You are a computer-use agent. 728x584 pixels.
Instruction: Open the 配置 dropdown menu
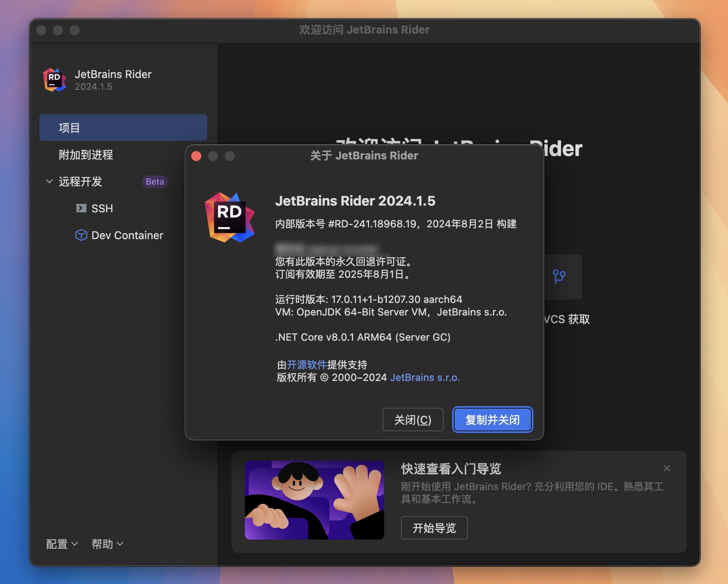click(62, 544)
